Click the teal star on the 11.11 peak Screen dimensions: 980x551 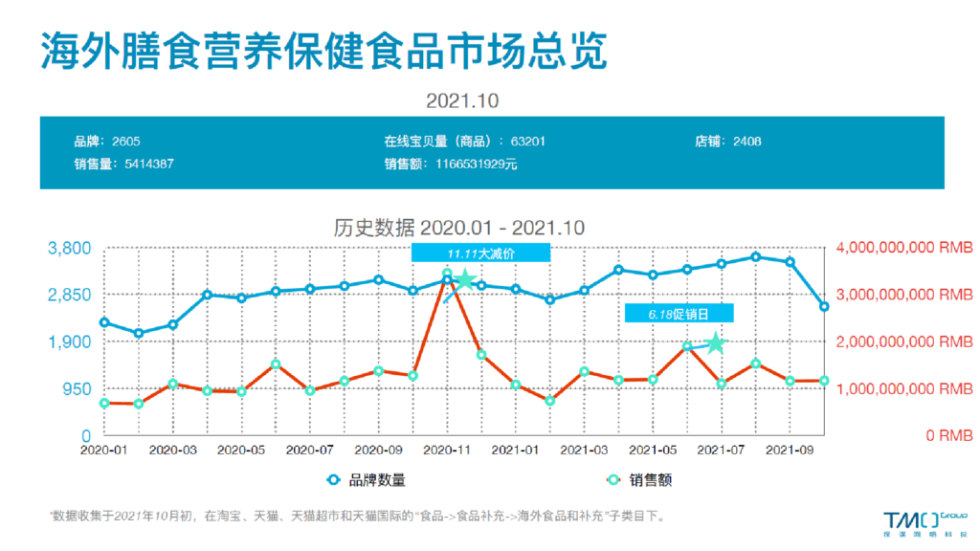pos(464,280)
